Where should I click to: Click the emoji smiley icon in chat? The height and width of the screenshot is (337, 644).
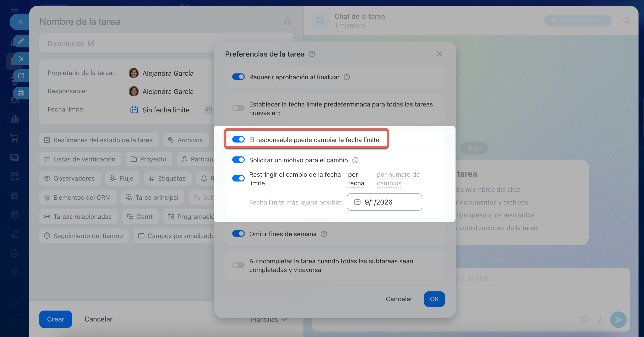584,319
